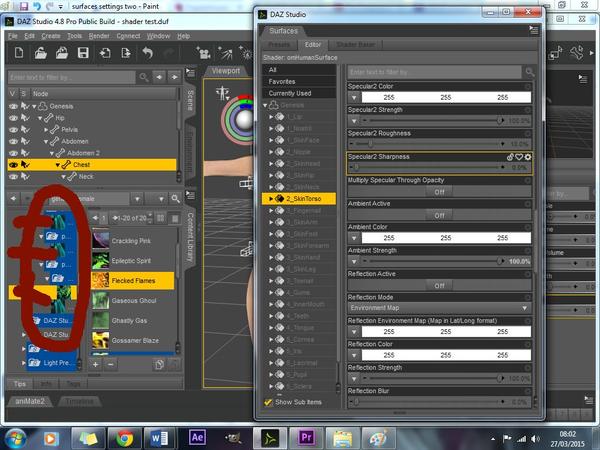Viewport: 600px width, 450px height.
Task: Open Reflection Color dropdown arrow
Action: (x=354, y=355)
